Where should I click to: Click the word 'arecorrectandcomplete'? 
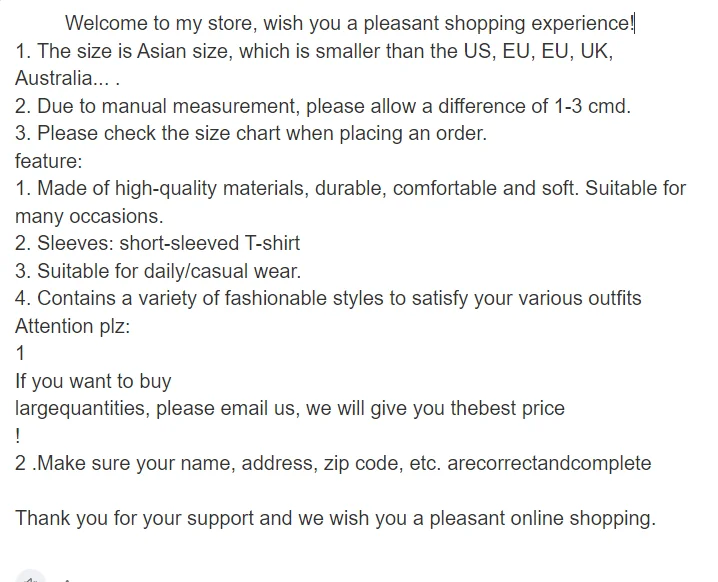click(x=549, y=463)
